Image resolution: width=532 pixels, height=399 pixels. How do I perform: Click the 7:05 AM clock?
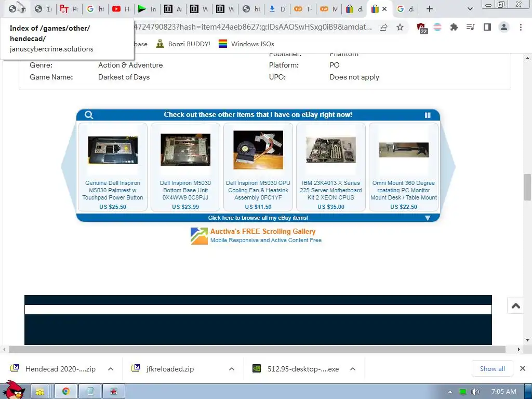(504, 392)
